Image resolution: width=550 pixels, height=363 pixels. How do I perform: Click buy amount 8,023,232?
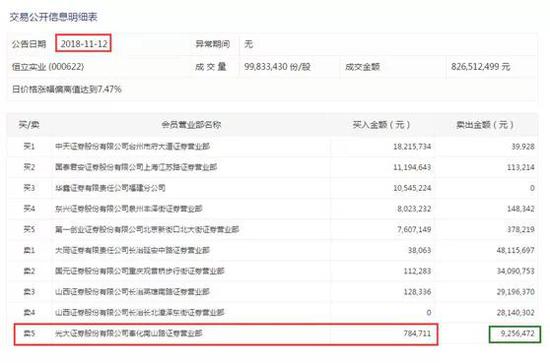point(414,209)
